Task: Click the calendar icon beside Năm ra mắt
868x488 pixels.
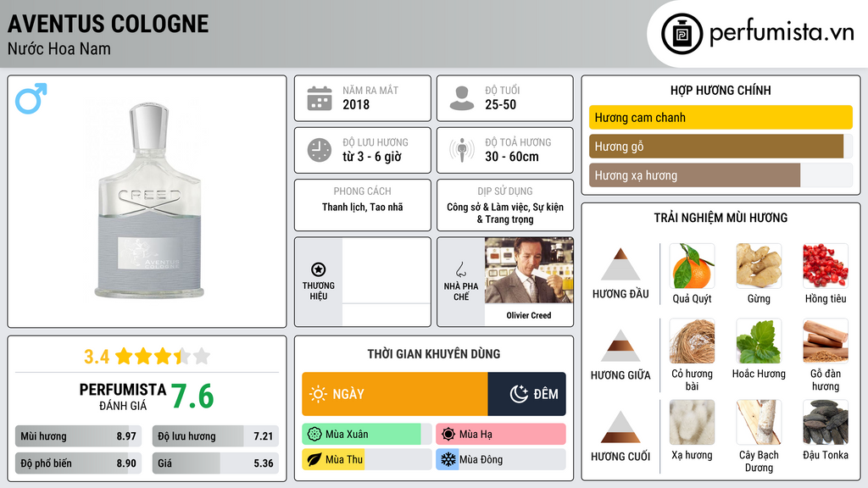Action: click(320, 98)
